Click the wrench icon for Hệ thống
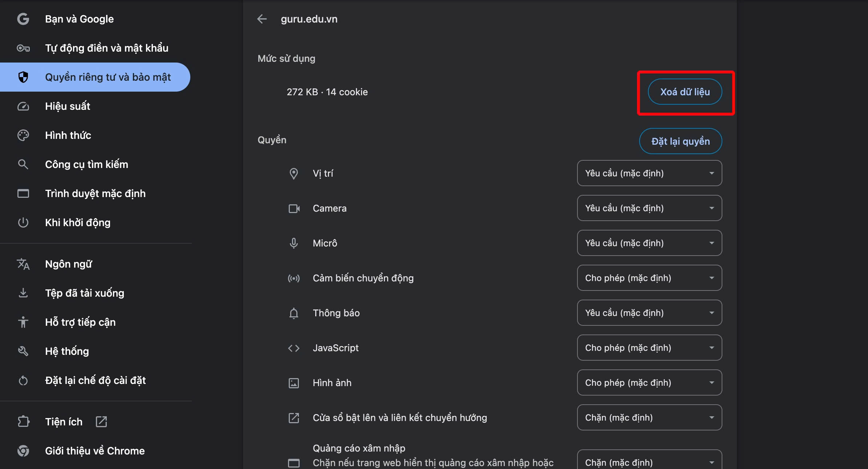The width and height of the screenshot is (868, 469). [23, 351]
